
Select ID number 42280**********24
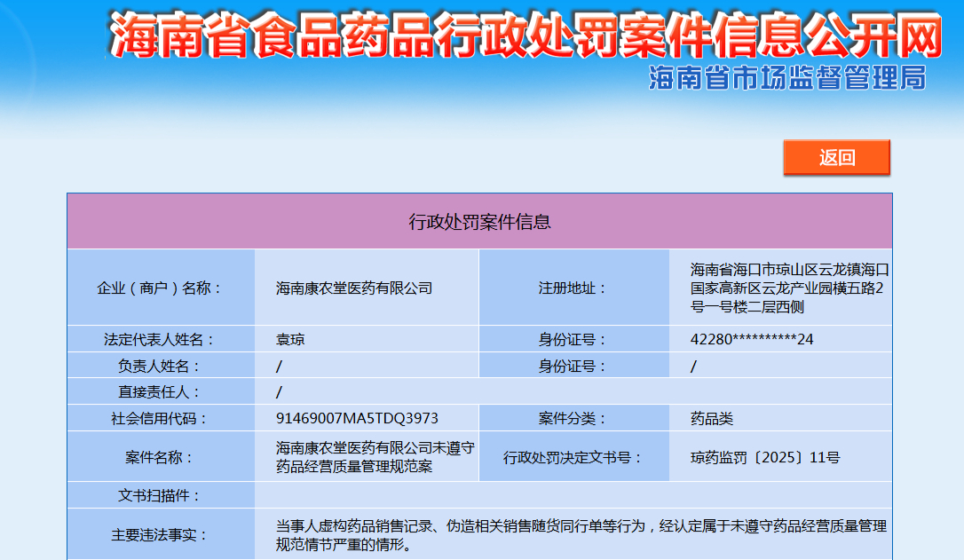point(751,339)
